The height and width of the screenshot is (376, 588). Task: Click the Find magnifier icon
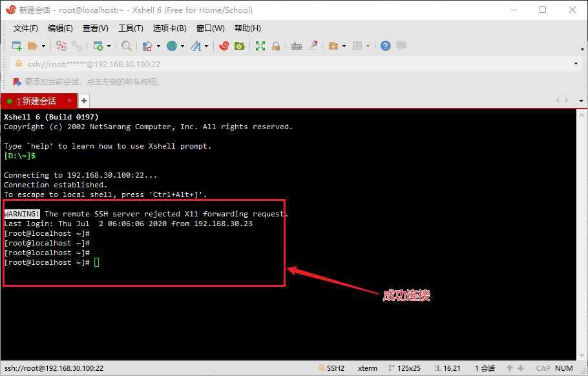tap(127, 46)
